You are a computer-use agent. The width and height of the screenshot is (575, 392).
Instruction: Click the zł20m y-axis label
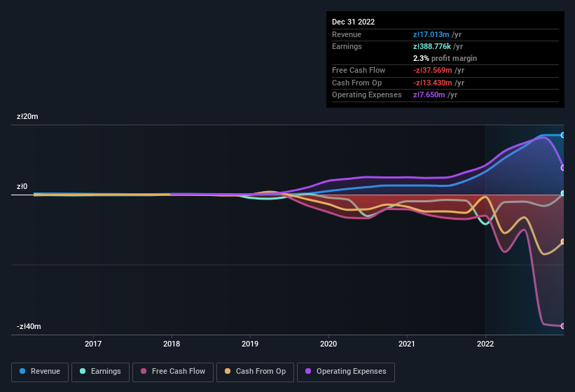(27, 116)
